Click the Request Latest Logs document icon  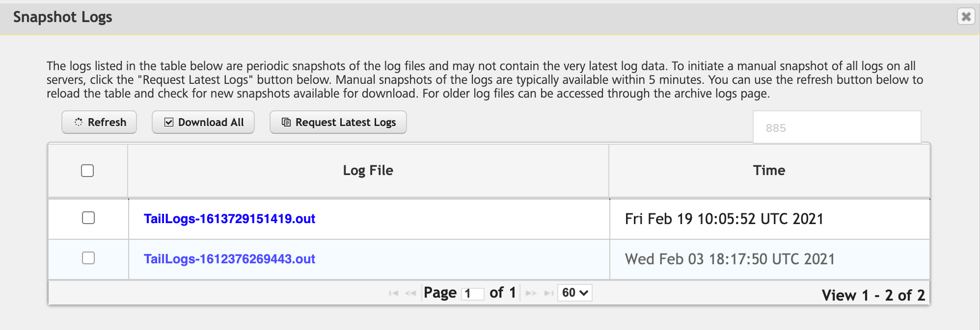pyautogui.click(x=286, y=122)
